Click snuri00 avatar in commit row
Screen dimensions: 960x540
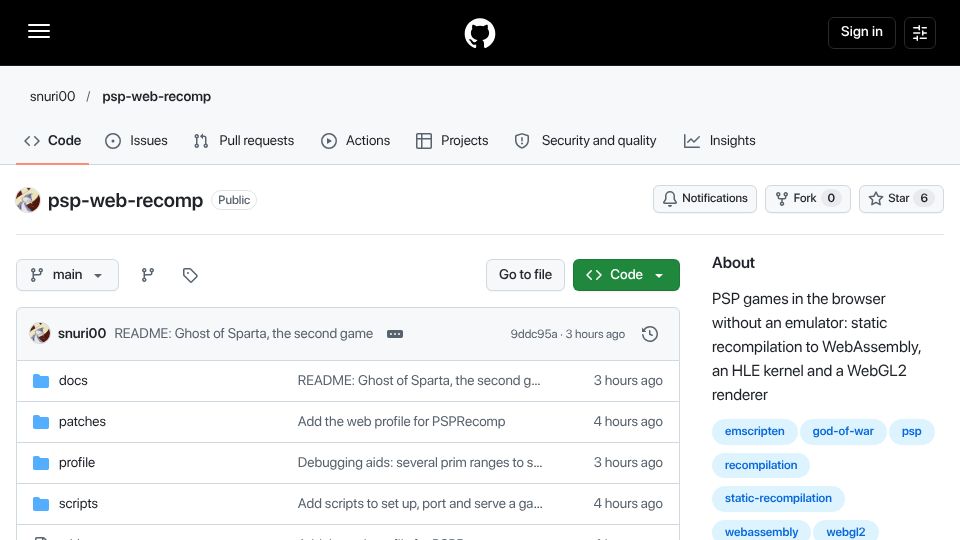click(x=40, y=333)
